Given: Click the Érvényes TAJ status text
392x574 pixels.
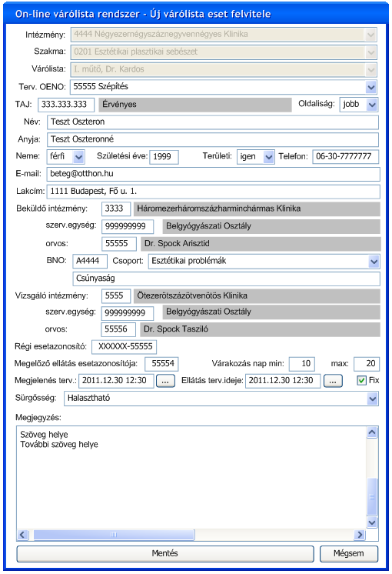Looking at the screenshot, I should click(119, 105).
